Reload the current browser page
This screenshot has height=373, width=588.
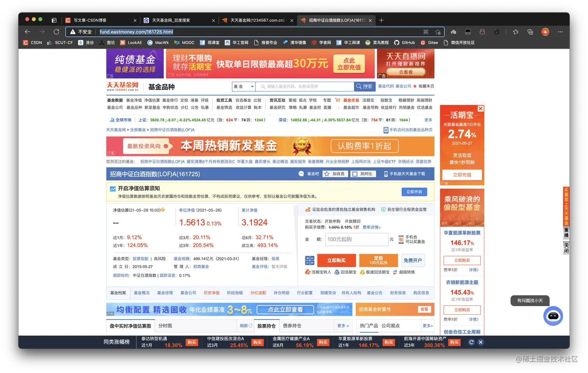click(56, 32)
